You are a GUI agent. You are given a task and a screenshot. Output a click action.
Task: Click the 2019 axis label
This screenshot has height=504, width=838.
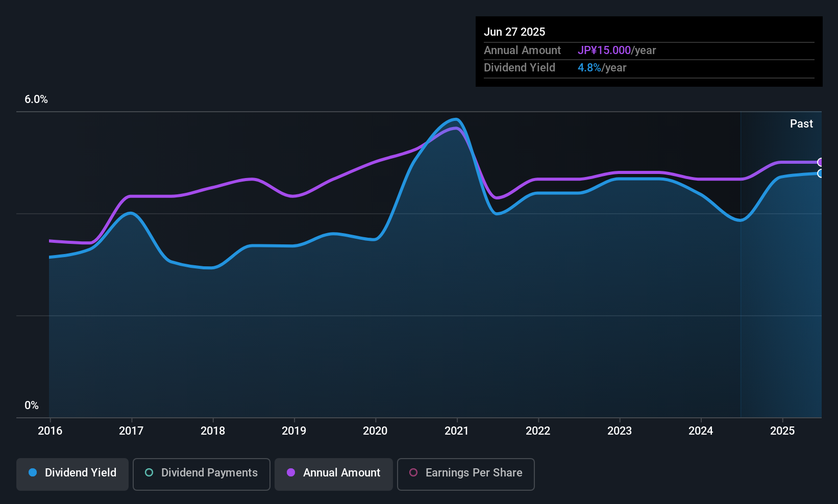(294, 431)
